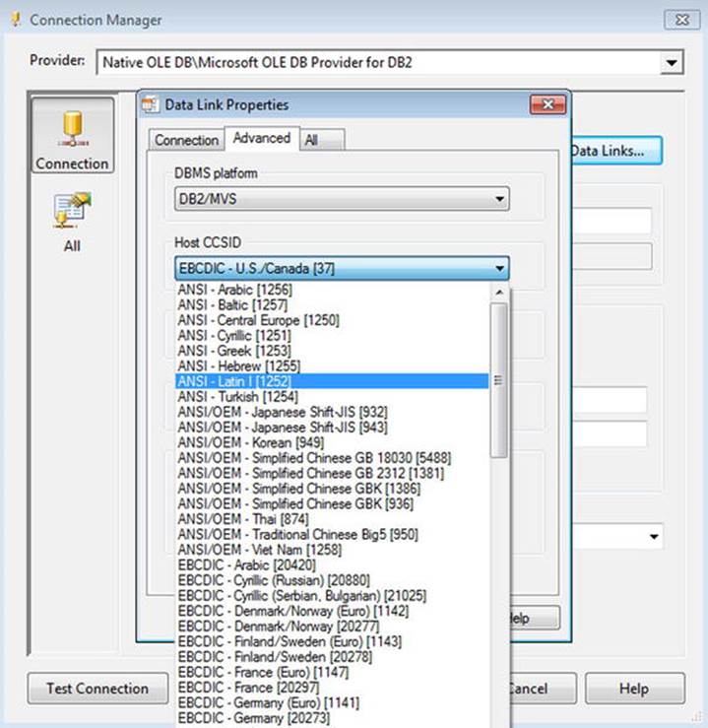Choose ANSI/OEM - Viet Nam [1258]
This screenshot has width=708, height=728.
coord(332,550)
